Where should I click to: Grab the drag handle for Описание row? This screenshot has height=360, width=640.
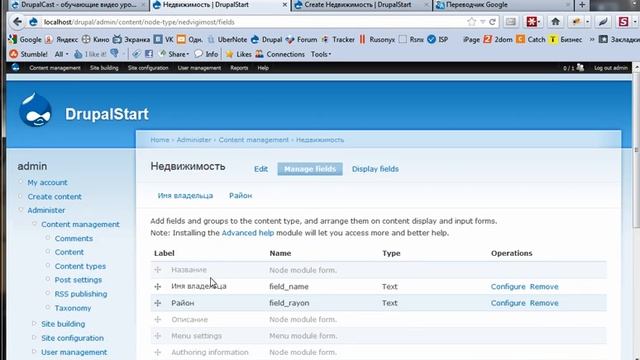coord(158,319)
